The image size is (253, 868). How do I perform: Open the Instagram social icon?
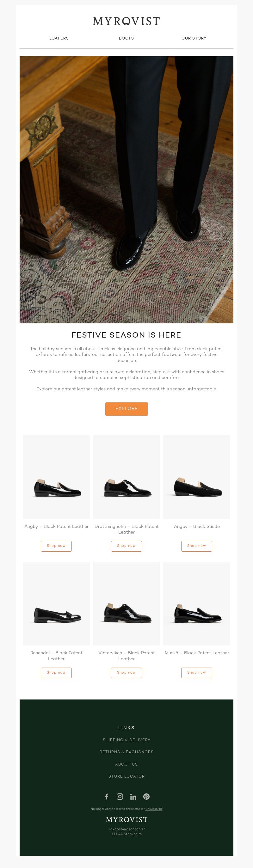[x=120, y=797]
